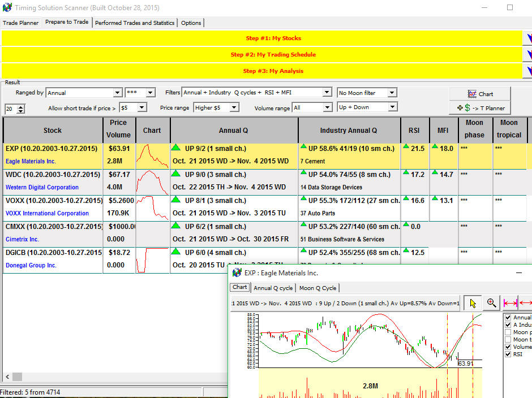This screenshot has height=398, width=532.
Task: Toggle the "A Indus" checkbox in the chart window
Action: pyautogui.click(x=508, y=325)
